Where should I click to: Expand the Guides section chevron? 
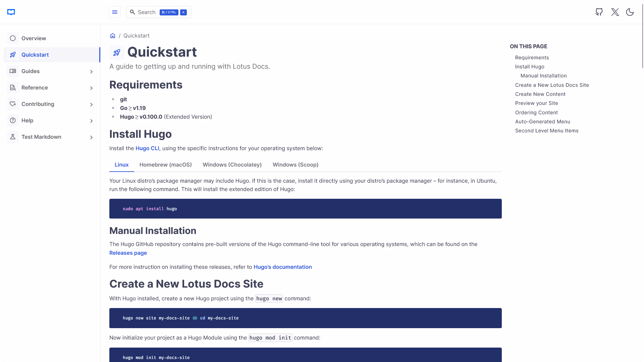coord(91,71)
